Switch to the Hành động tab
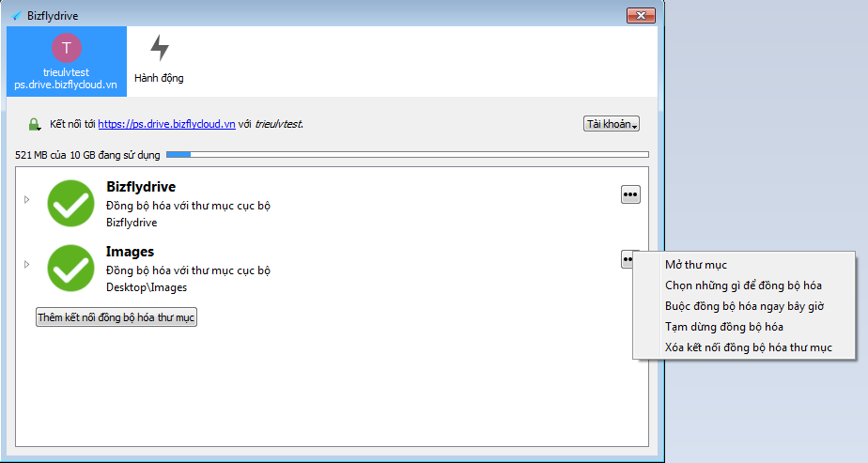The width and height of the screenshot is (868, 463). pyautogui.click(x=159, y=61)
